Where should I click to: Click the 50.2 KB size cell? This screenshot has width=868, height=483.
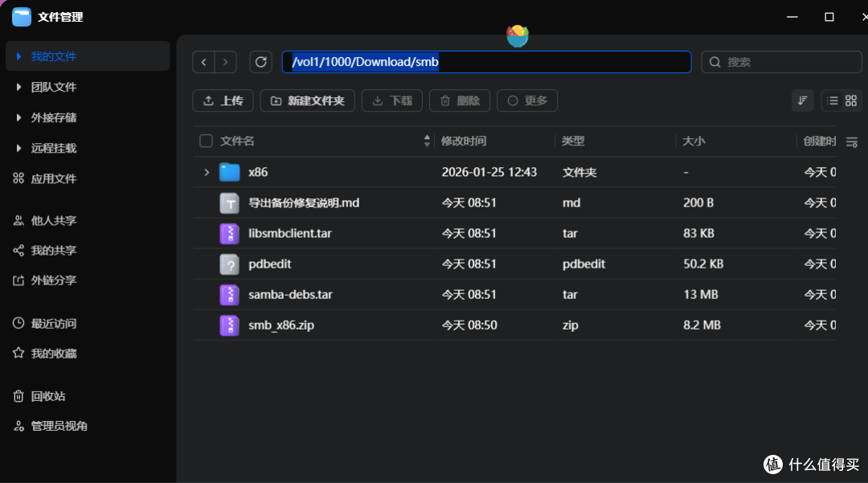point(703,264)
